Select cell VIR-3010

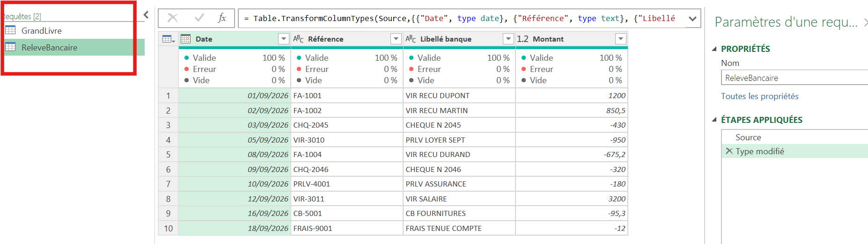click(347, 140)
